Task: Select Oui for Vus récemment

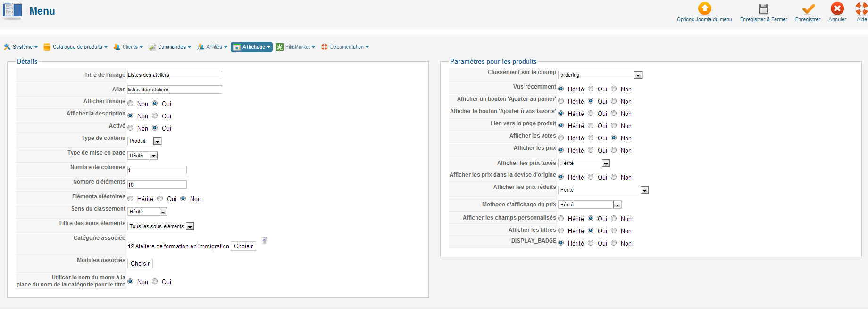Action: 591,89
